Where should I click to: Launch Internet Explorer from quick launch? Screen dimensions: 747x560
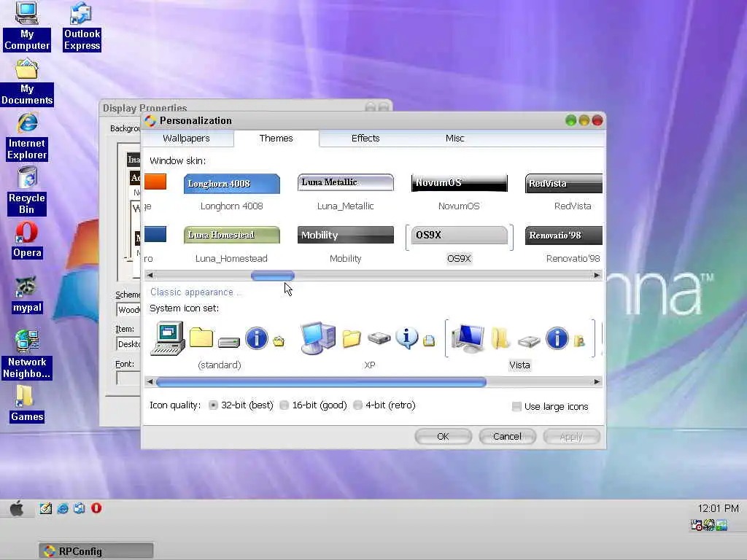(x=63, y=508)
